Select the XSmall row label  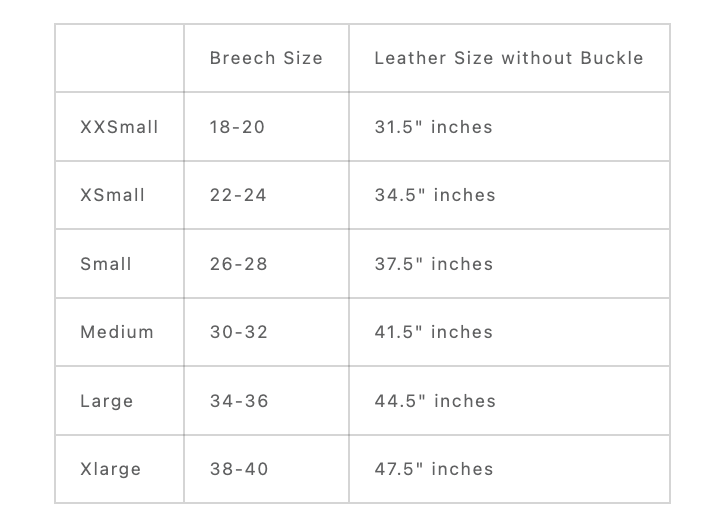tap(112, 195)
